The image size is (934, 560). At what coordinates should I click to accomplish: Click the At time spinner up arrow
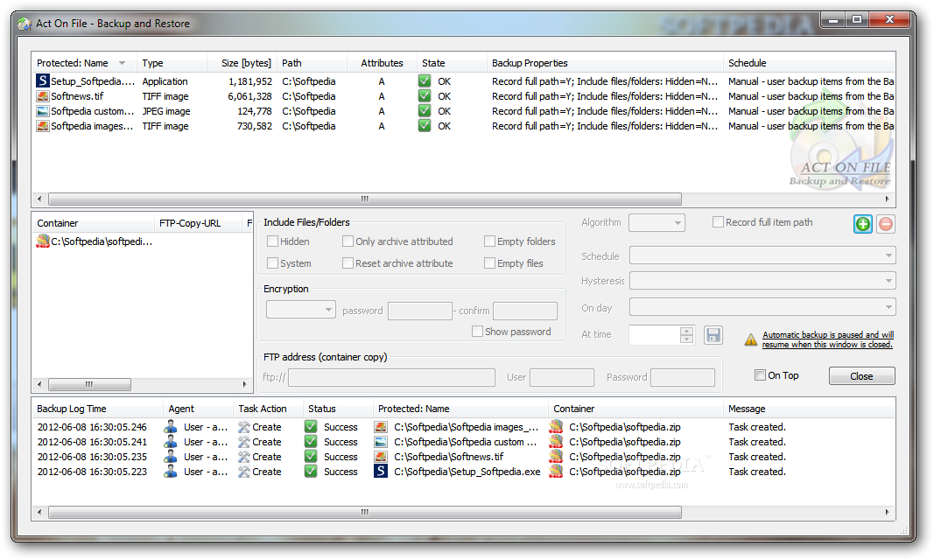[687, 330]
